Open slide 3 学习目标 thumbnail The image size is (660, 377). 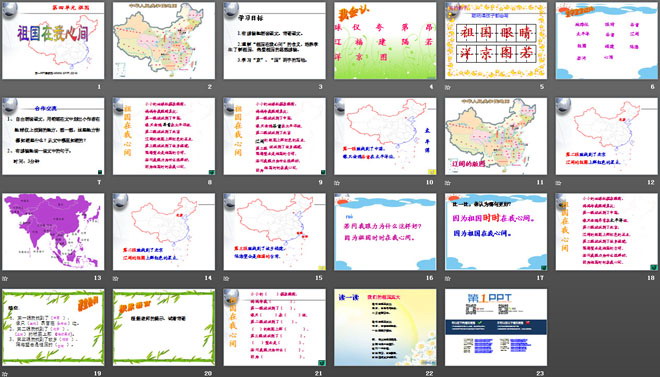tap(274, 40)
